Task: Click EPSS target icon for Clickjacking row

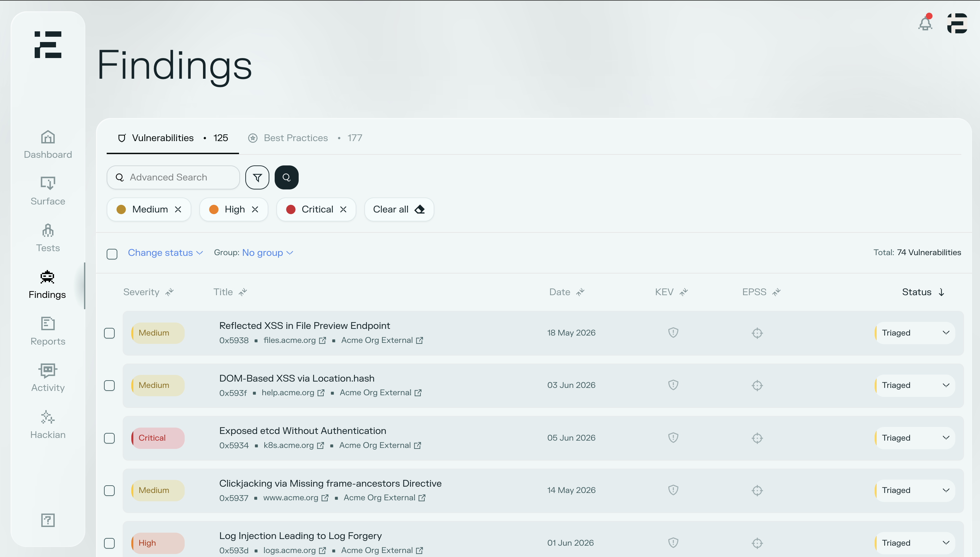Action: (x=757, y=490)
